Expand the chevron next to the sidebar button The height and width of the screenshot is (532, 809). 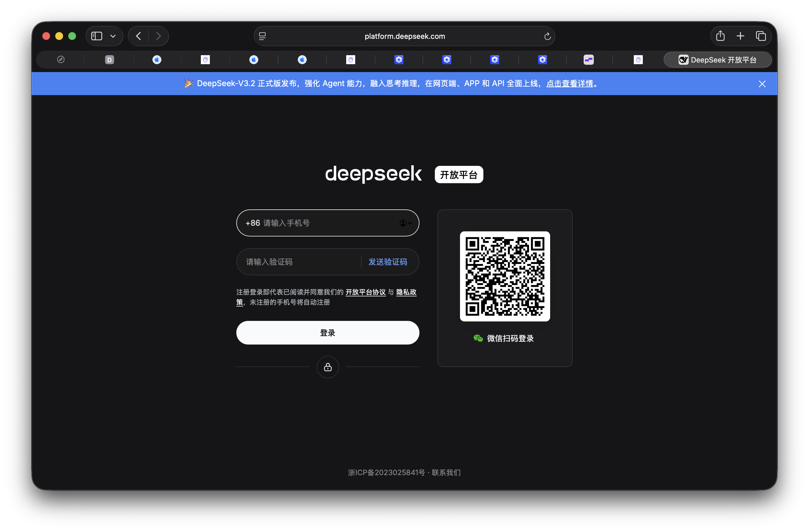point(113,36)
